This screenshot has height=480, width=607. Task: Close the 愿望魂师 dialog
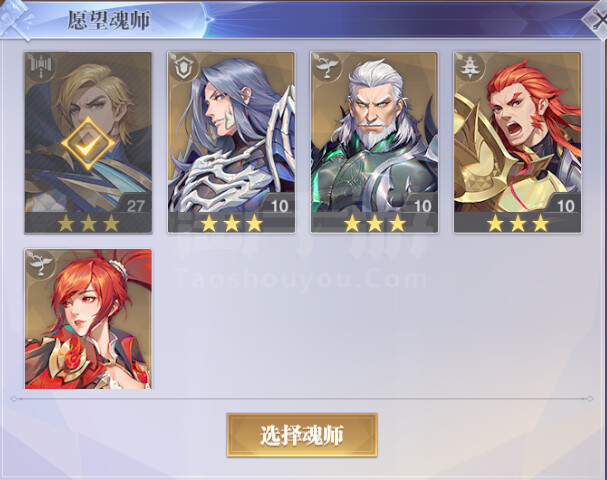tap(596, 19)
